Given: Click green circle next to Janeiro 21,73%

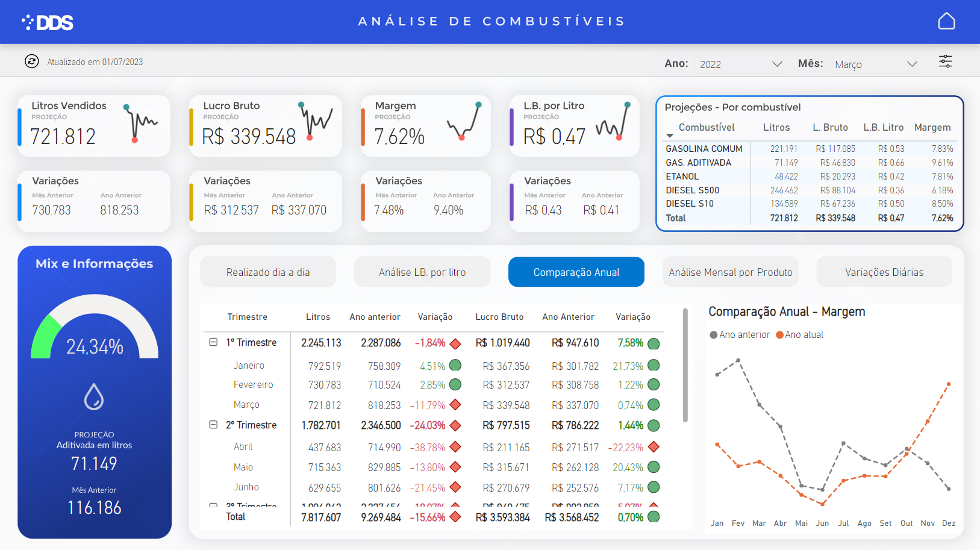Looking at the screenshot, I should [654, 366].
